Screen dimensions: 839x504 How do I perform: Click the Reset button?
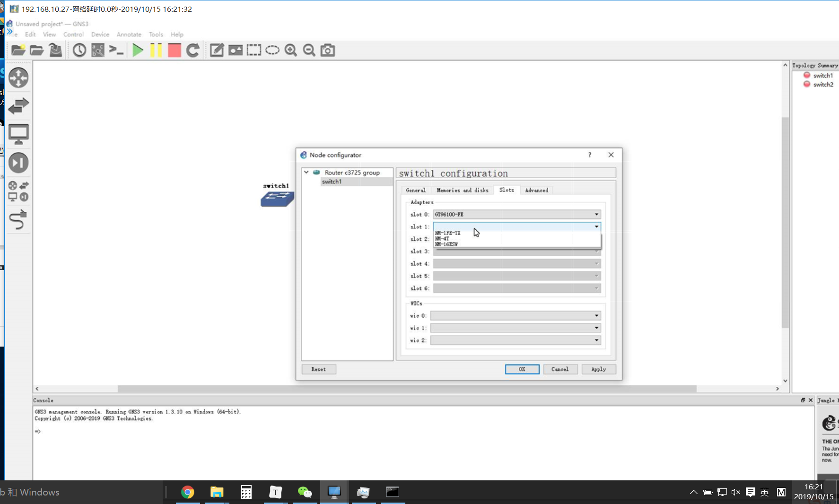pos(319,369)
